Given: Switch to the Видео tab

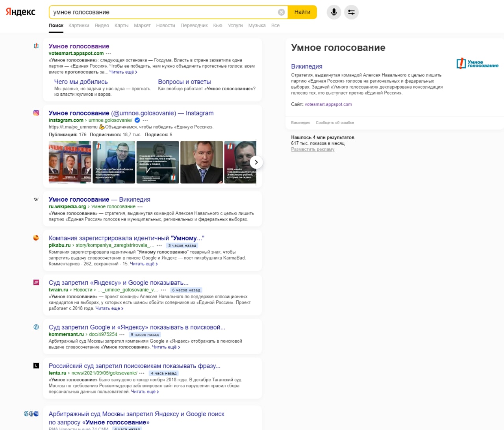Looking at the screenshot, I should click(x=102, y=26).
